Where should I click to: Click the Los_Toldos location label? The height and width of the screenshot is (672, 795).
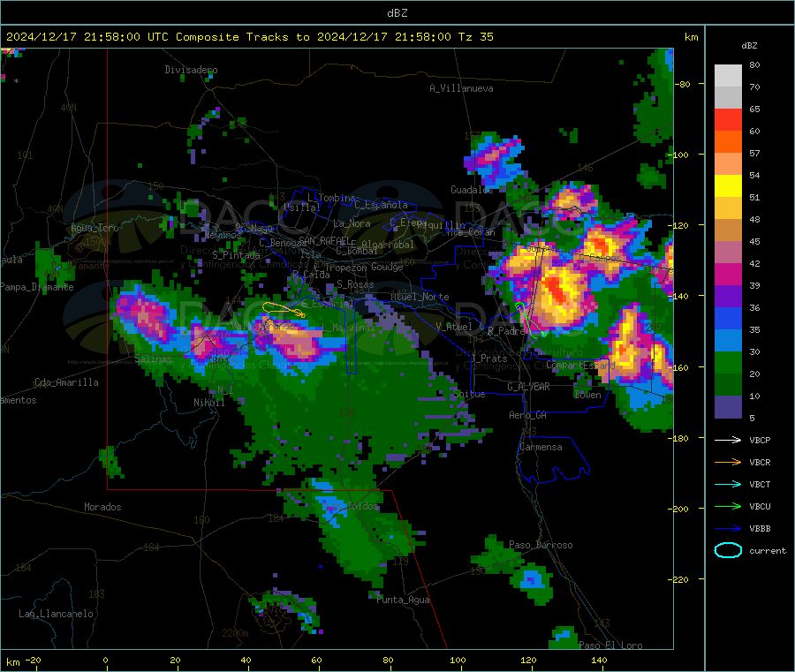pos(352,506)
